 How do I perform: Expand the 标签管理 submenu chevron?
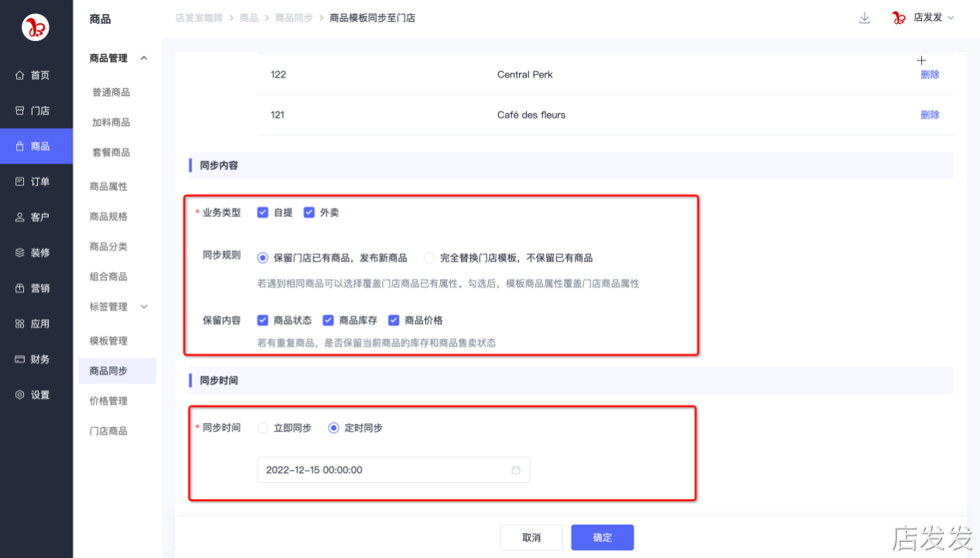[143, 307]
